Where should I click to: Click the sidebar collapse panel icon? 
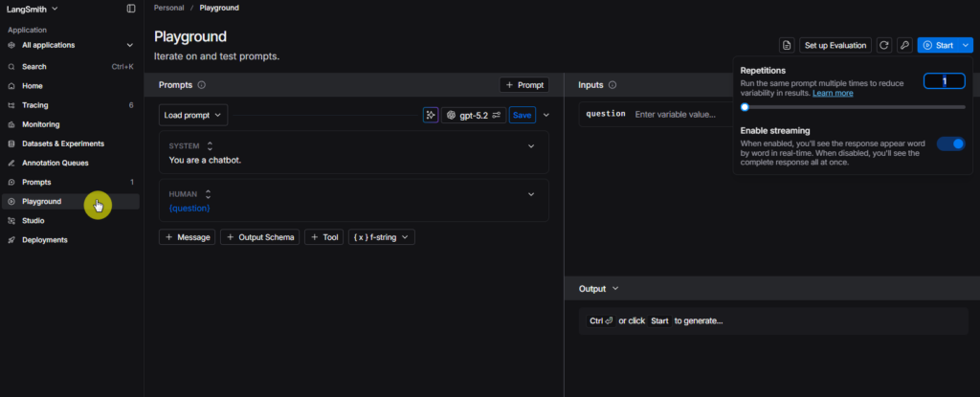click(131, 9)
